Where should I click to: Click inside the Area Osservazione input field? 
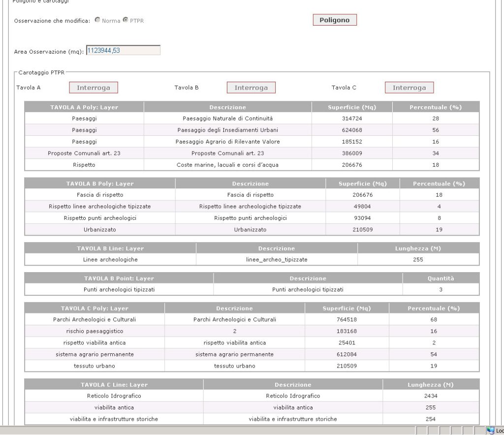click(123, 50)
